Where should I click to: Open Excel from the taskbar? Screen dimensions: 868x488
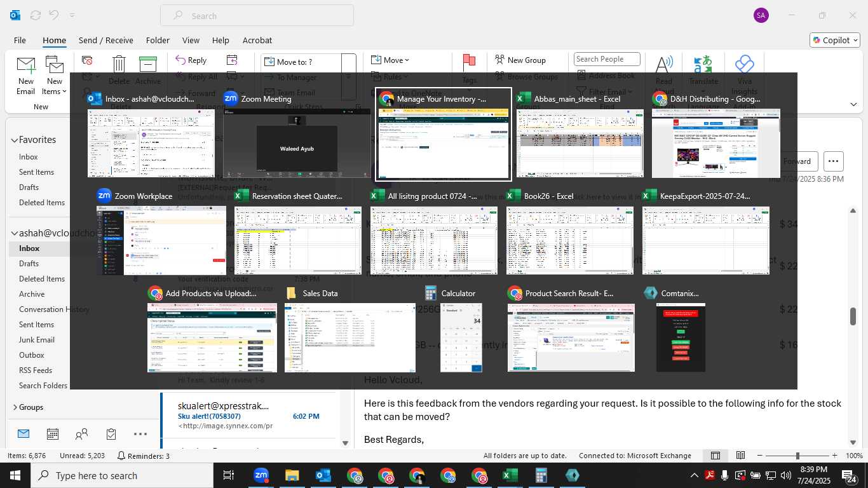(510, 475)
